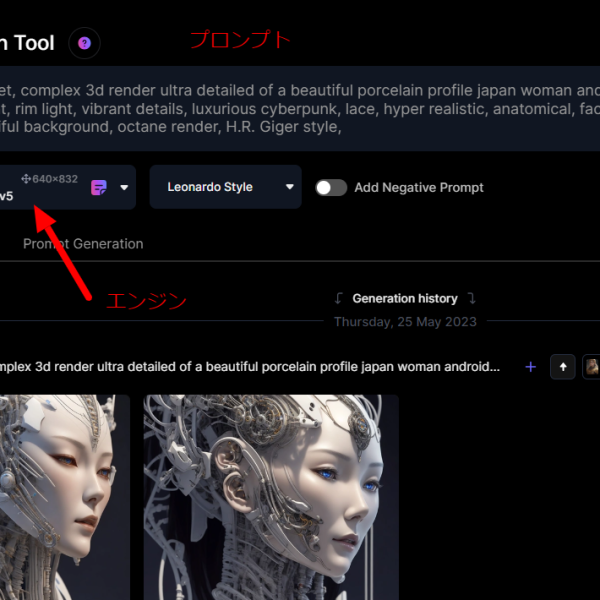
Task: Open the Leonardo Style dropdown
Action: pyautogui.click(x=225, y=187)
